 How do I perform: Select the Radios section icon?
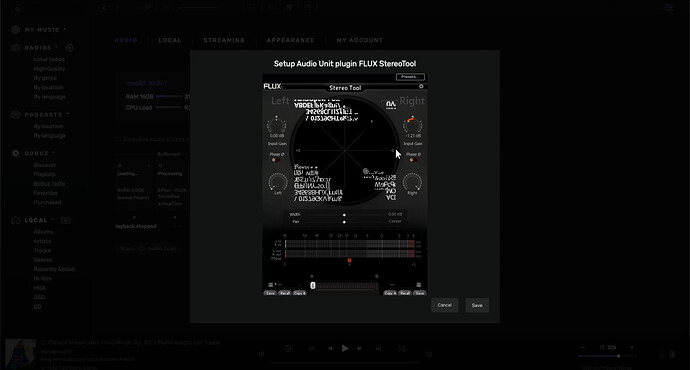coord(15,48)
